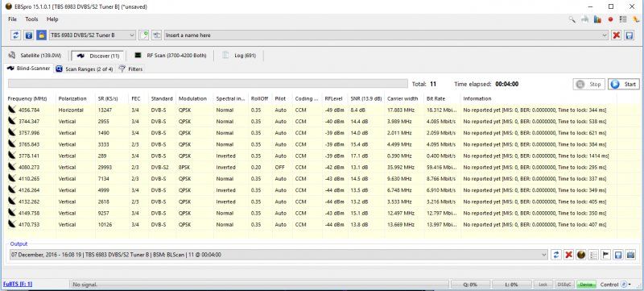Click the DiSEqC button in status bar
The height and width of the screenshot is (291, 644).
coord(564,285)
